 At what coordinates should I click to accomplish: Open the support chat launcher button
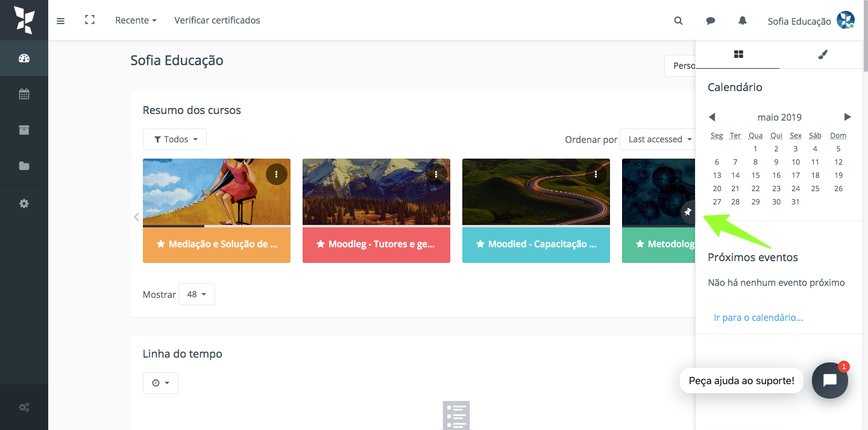pyautogui.click(x=829, y=381)
